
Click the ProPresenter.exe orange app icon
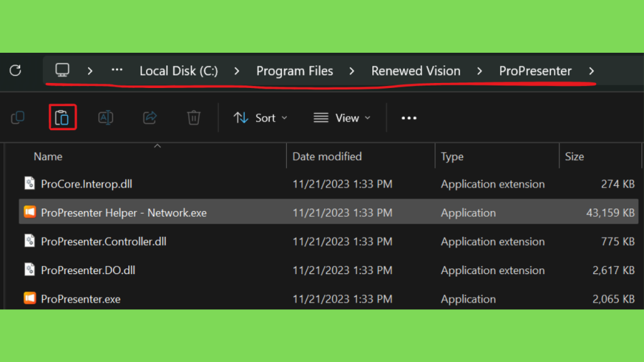pos(30,298)
